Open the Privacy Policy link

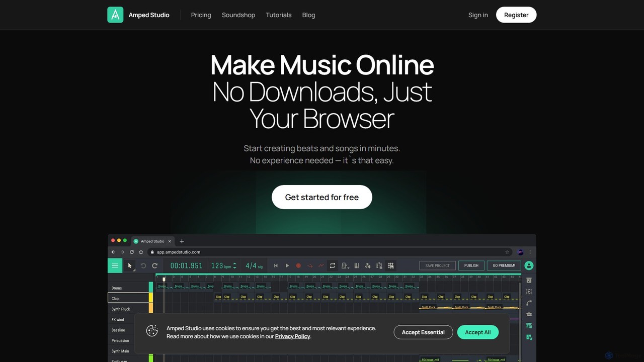[x=292, y=336]
